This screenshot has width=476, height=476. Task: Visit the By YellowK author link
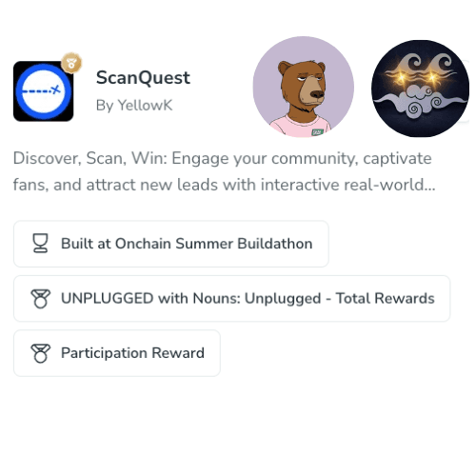tap(134, 105)
